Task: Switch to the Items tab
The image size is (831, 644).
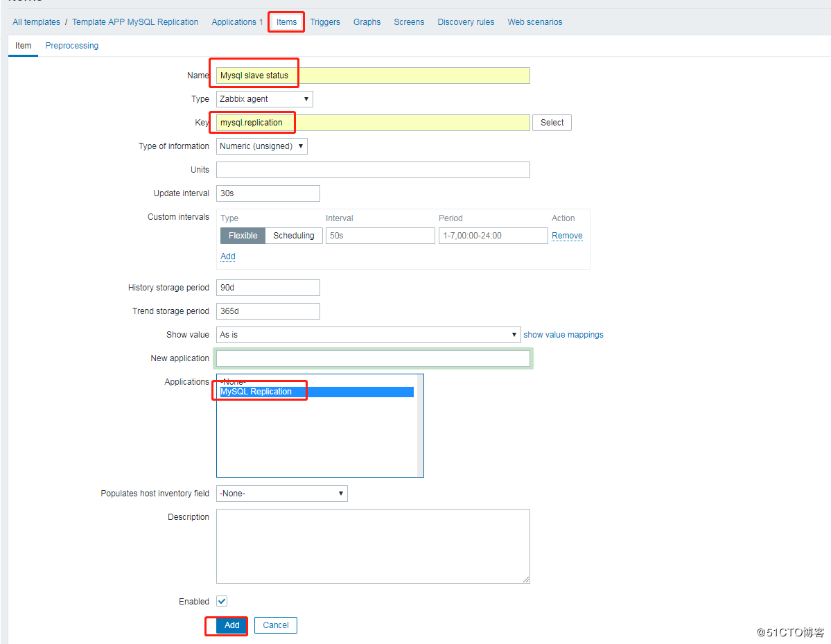Action: tap(286, 21)
